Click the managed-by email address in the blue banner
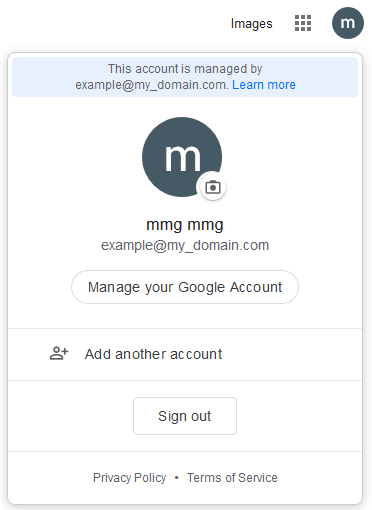 pyautogui.click(x=152, y=85)
